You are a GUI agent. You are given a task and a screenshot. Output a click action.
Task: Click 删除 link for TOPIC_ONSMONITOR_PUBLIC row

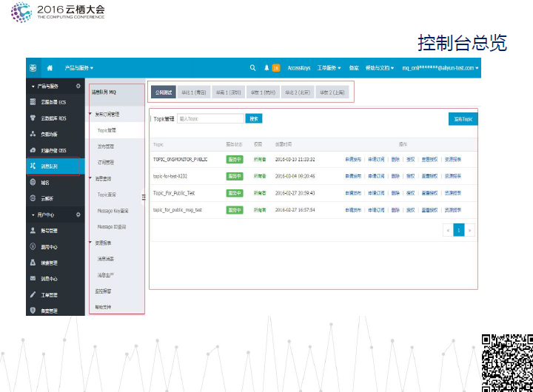coord(395,159)
